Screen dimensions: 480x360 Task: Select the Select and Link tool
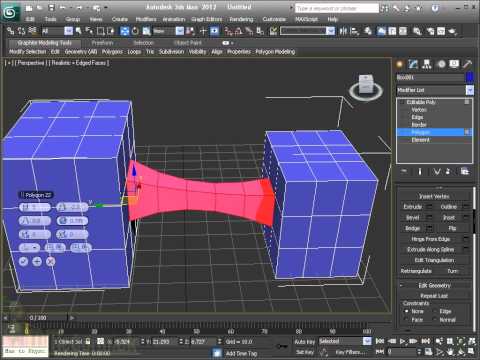pyautogui.click(x=11, y=31)
